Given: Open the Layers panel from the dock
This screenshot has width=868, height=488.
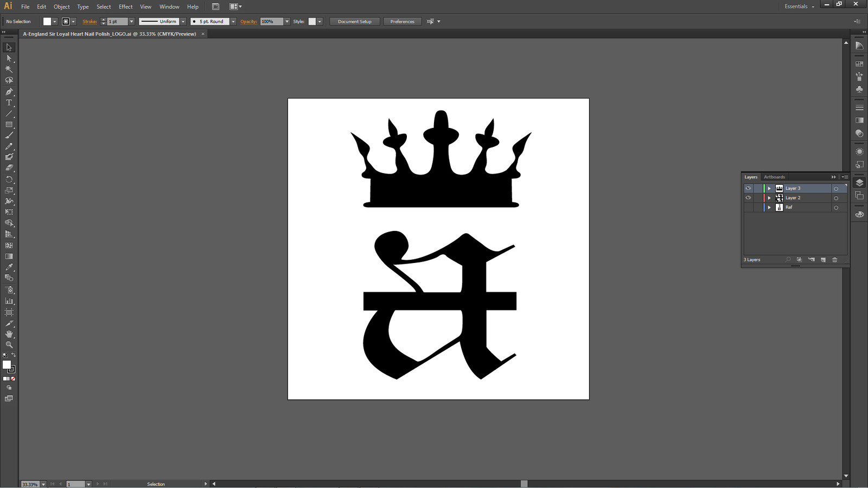Looking at the screenshot, I should 859,183.
